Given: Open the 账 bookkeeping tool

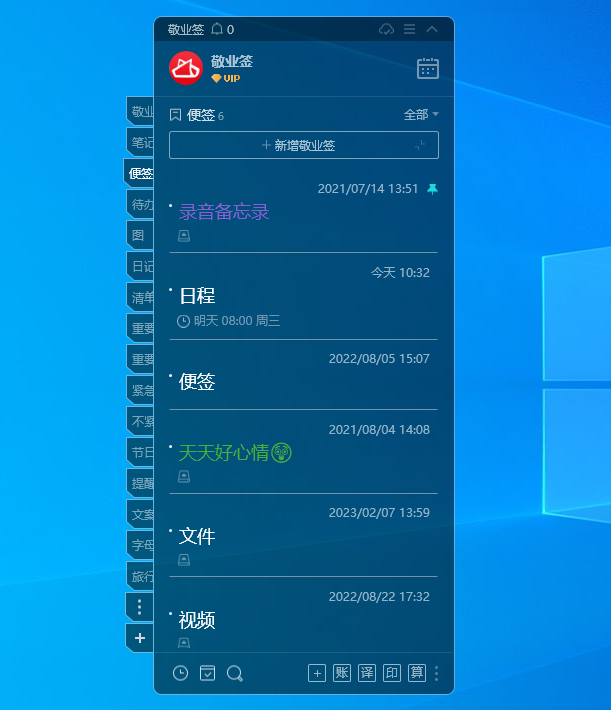Looking at the screenshot, I should coord(342,673).
